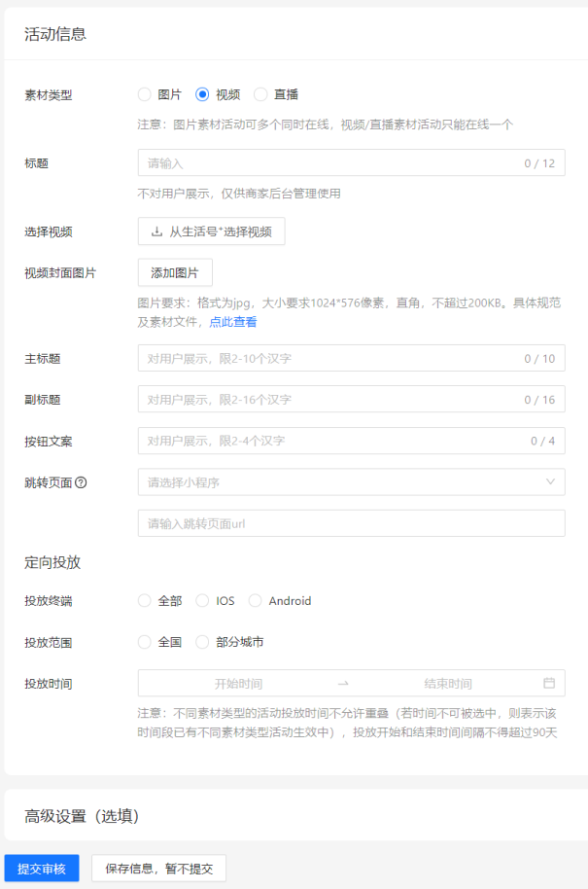
Task: Select the 部分城市 radio option
Action: tap(202, 642)
